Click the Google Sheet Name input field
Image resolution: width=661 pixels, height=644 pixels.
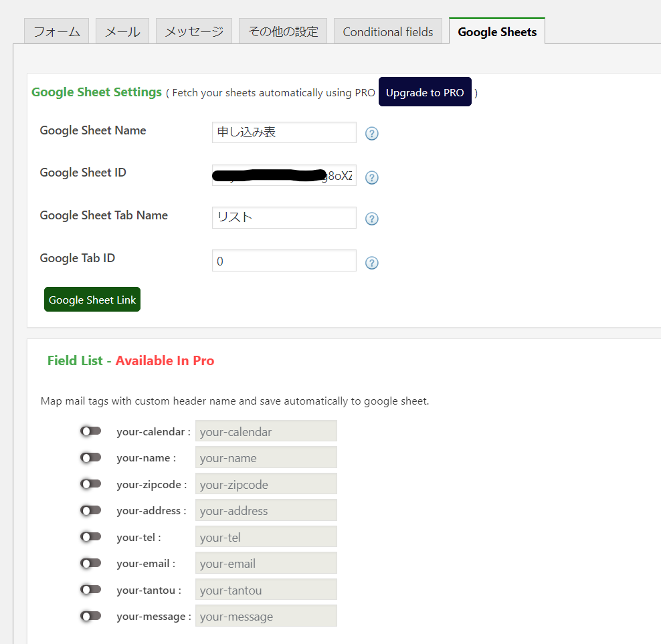[284, 132]
